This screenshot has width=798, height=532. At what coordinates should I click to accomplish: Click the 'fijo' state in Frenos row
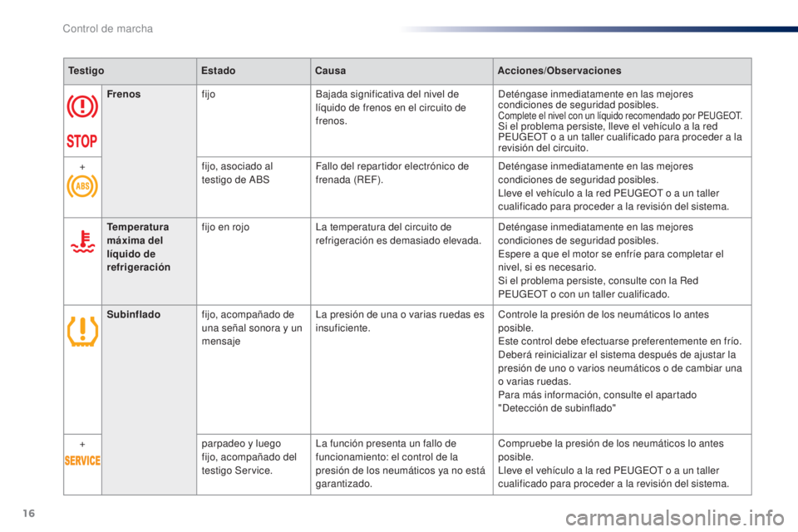[208, 94]
